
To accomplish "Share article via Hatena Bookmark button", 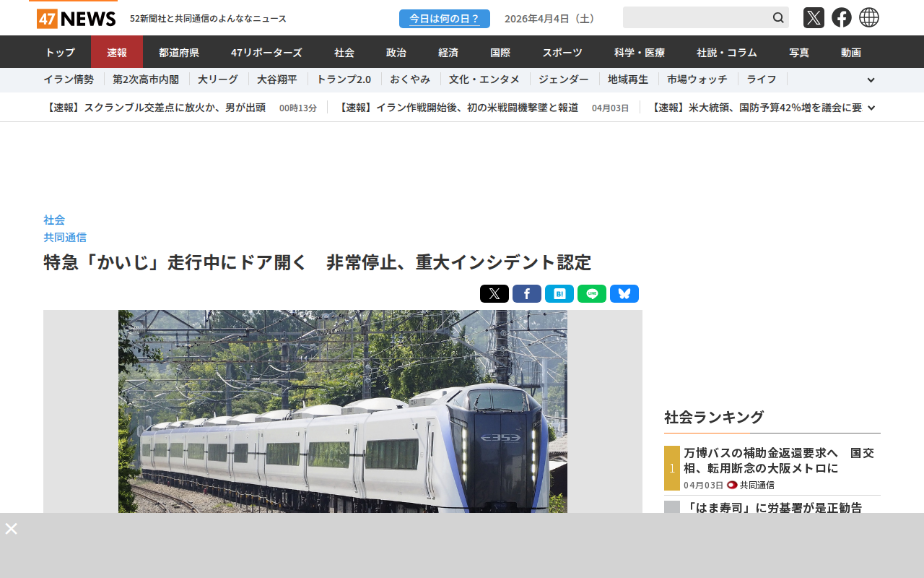I will coord(559,294).
